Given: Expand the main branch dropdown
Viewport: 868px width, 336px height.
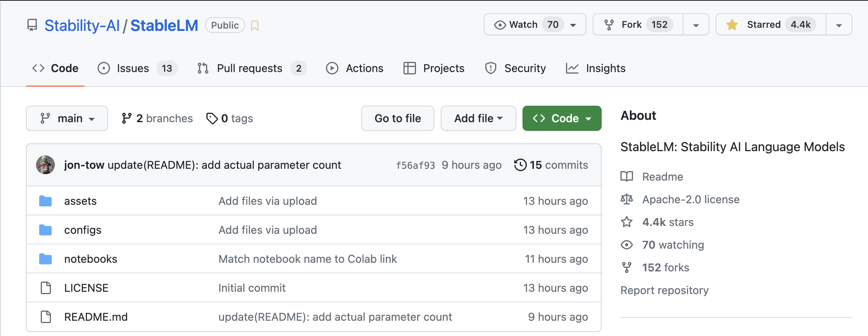Looking at the screenshot, I should tap(67, 118).
